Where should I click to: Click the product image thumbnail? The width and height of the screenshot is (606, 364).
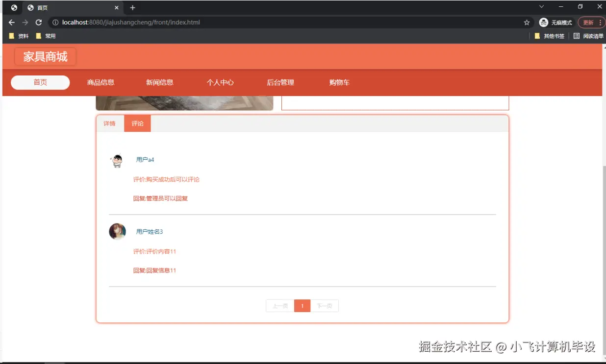[x=184, y=103]
